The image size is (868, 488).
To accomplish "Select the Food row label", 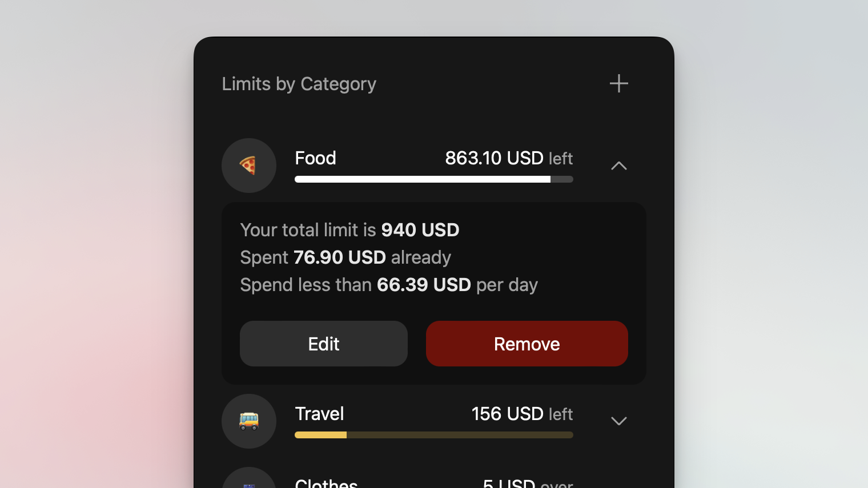I will point(315,158).
